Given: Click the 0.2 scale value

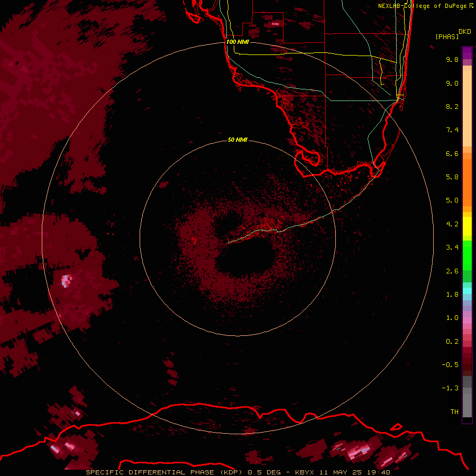Looking at the screenshot, I should pos(452,342).
